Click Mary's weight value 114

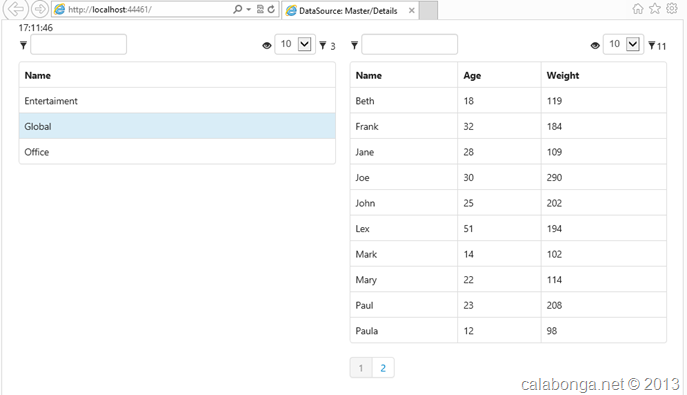click(554, 279)
